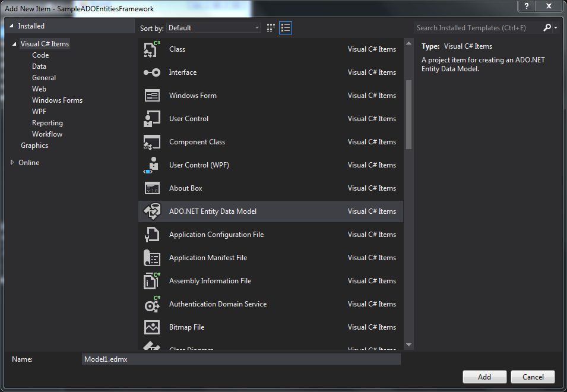The height and width of the screenshot is (392, 567).
Task: Select the WPF category
Action: (39, 112)
